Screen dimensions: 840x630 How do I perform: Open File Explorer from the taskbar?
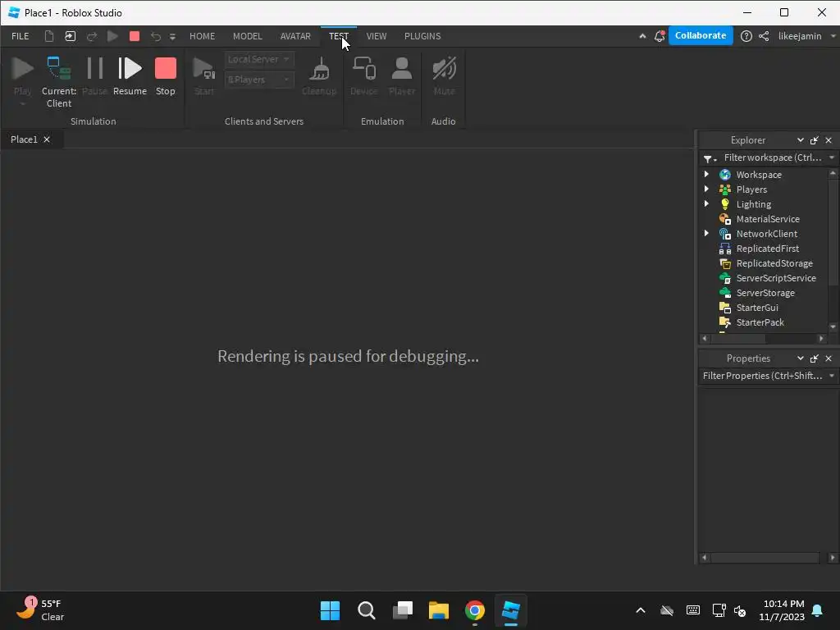(439, 610)
